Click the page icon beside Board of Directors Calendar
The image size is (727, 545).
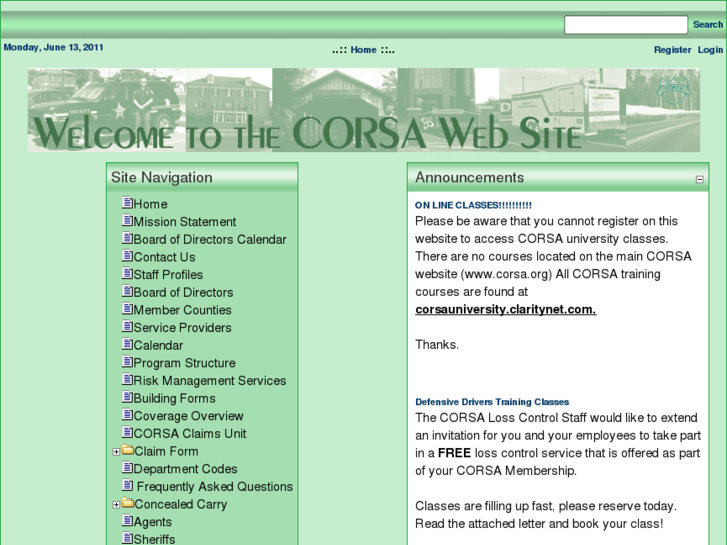pyautogui.click(x=127, y=238)
